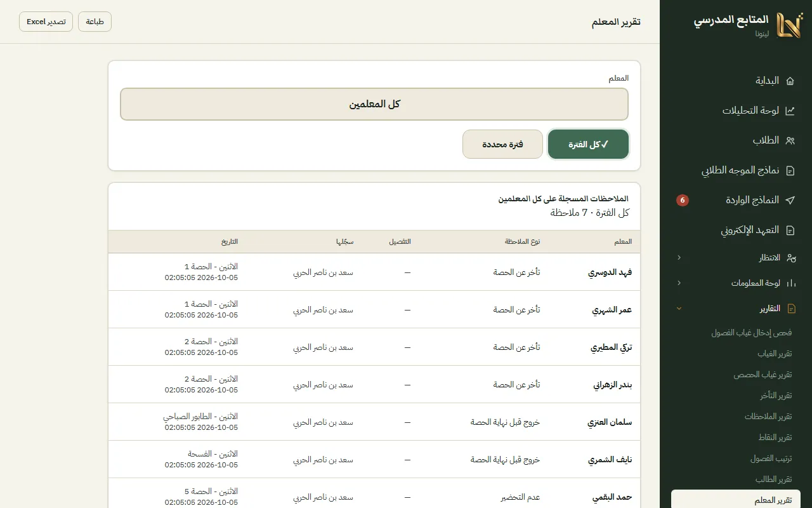Click the bar-chart icon beside لوحة المعلومات
This screenshot has width=812, height=508.
pyautogui.click(x=790, y=283)
